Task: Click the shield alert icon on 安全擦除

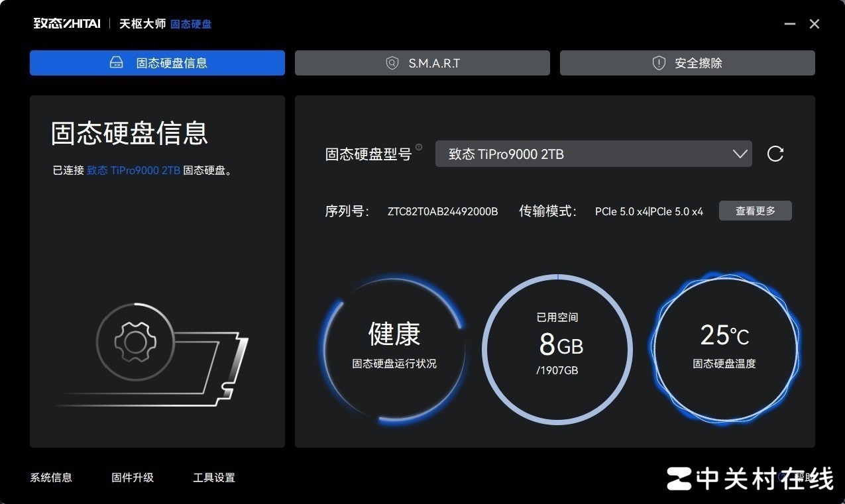Action: point(659,63)
